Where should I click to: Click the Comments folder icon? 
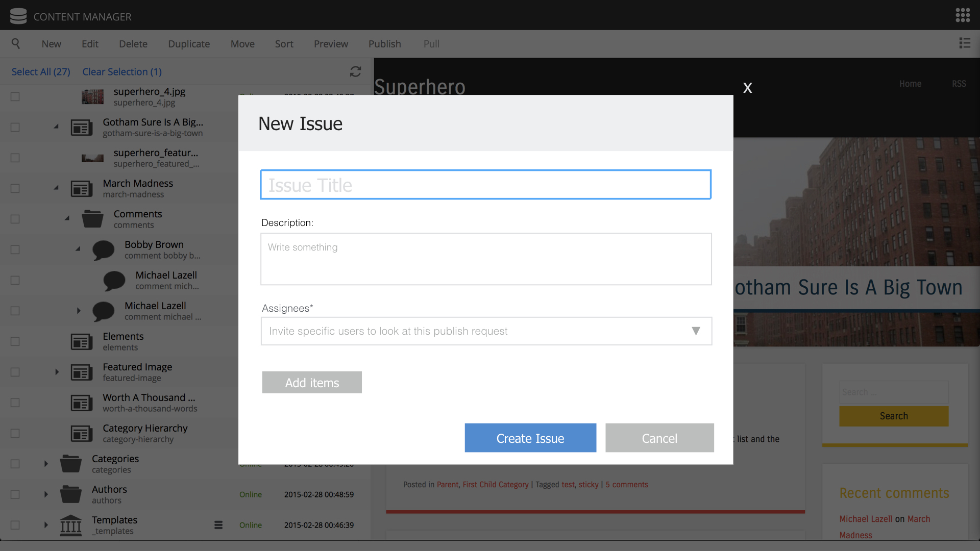(92, 219)
